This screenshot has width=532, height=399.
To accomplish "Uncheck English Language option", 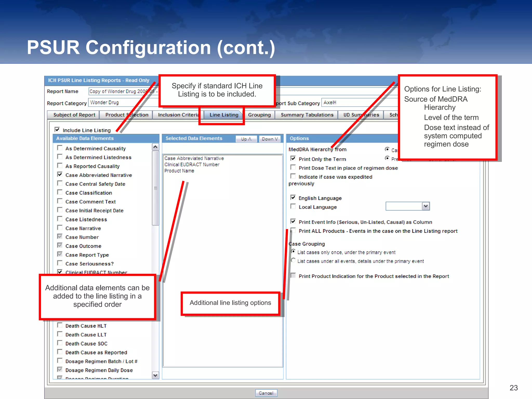I will point(293,197).
